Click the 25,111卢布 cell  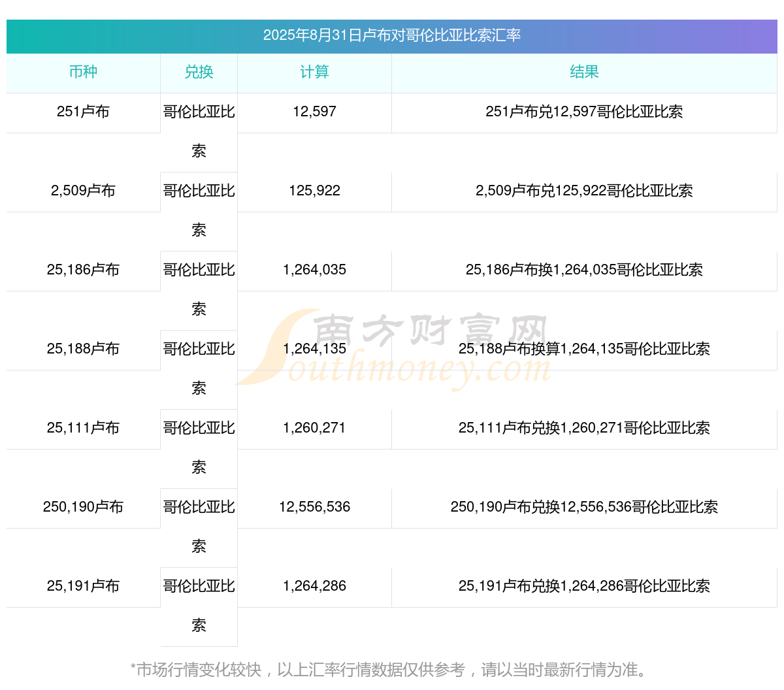click(83, 429)
